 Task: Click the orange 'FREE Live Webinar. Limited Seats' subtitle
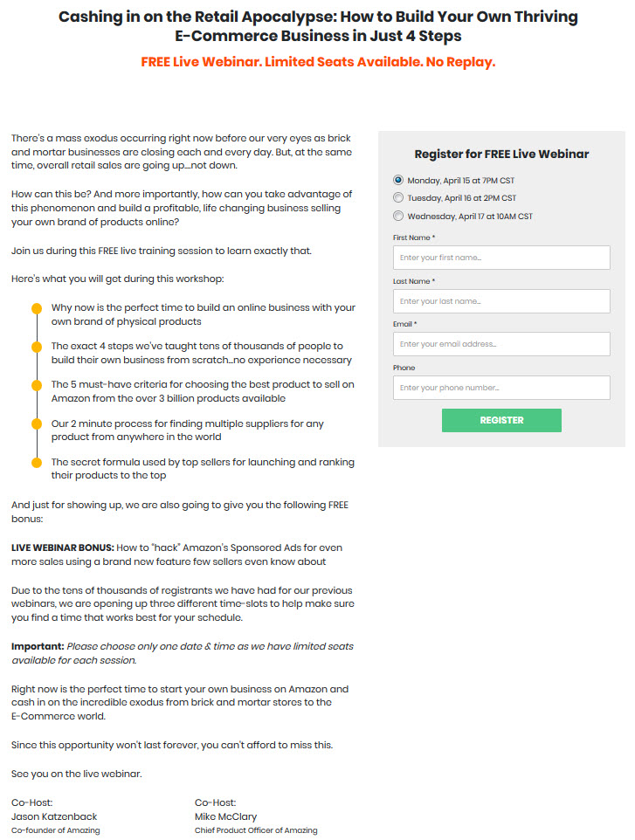pos(318,62)
